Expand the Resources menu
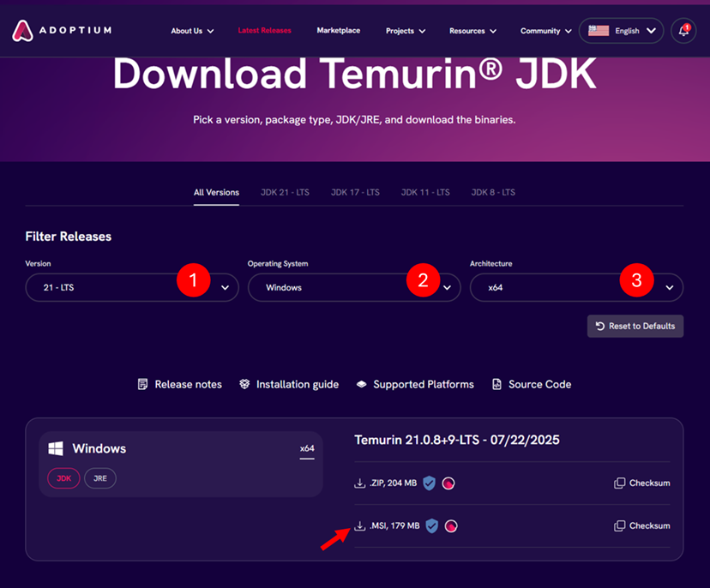The height and width of the screenshot is (588, 710). coord(472,31)
